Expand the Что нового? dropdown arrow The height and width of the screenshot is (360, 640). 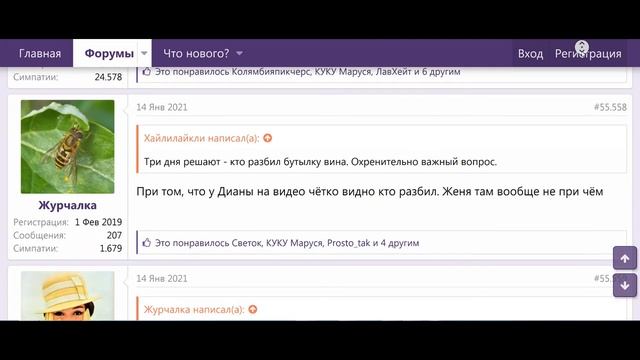click(240, 53)
